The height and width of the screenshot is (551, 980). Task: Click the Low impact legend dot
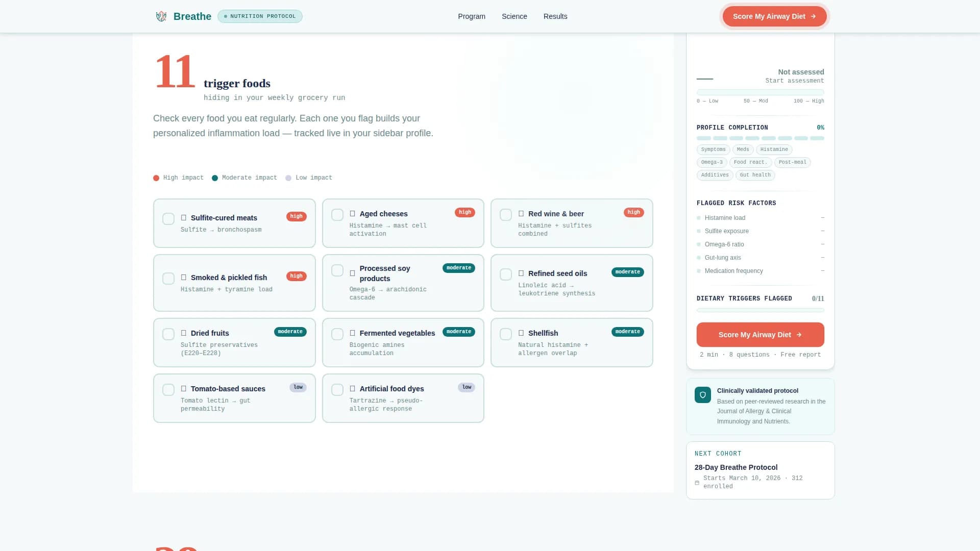288,178
